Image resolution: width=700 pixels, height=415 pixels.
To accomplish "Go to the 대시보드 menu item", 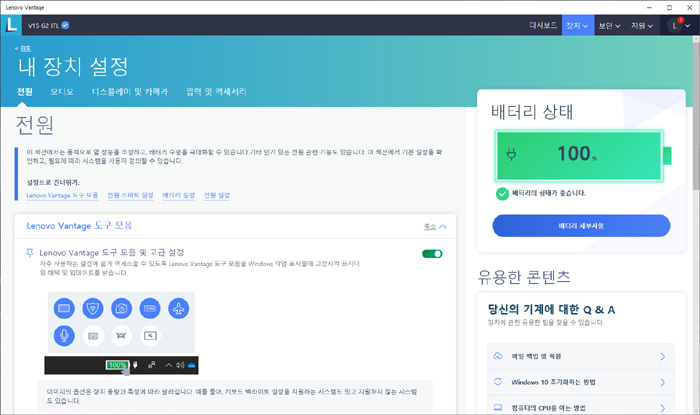I will (x=543, y=25).
